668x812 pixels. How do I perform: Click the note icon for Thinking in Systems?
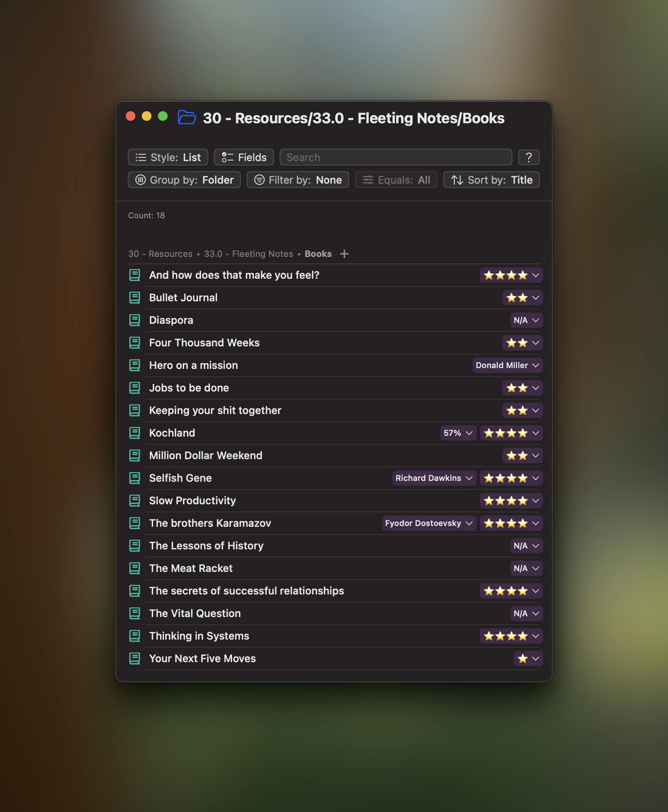(x=135, y=636)
